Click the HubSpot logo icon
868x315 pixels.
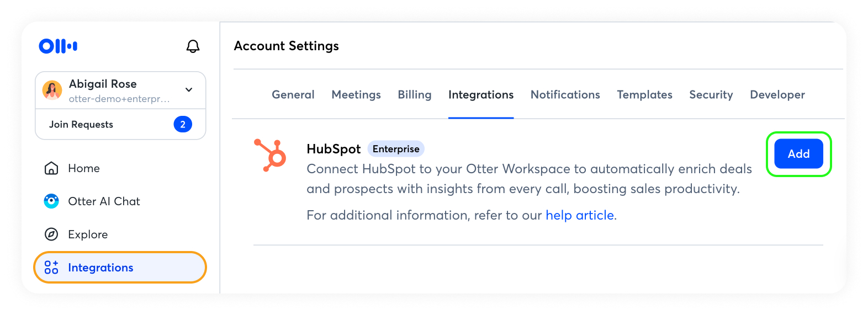[x=271, y=155]
